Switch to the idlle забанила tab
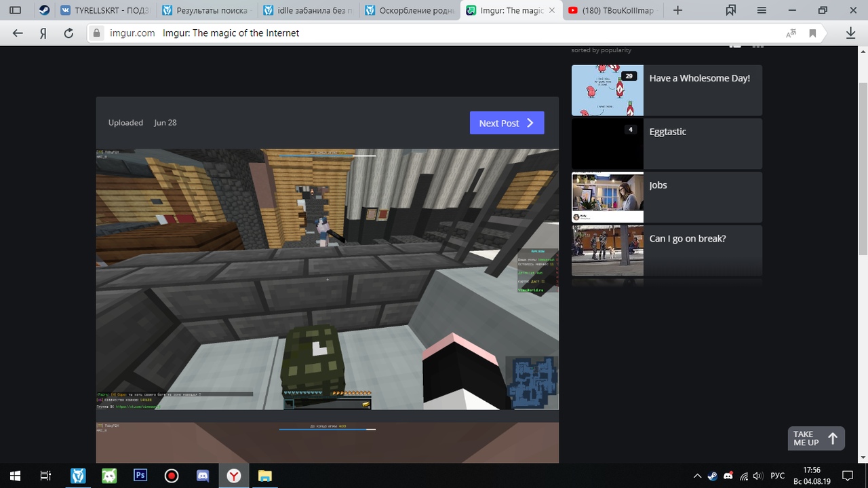Image resolution: width=868 pixels, height=488 pixels. point(309,10)
